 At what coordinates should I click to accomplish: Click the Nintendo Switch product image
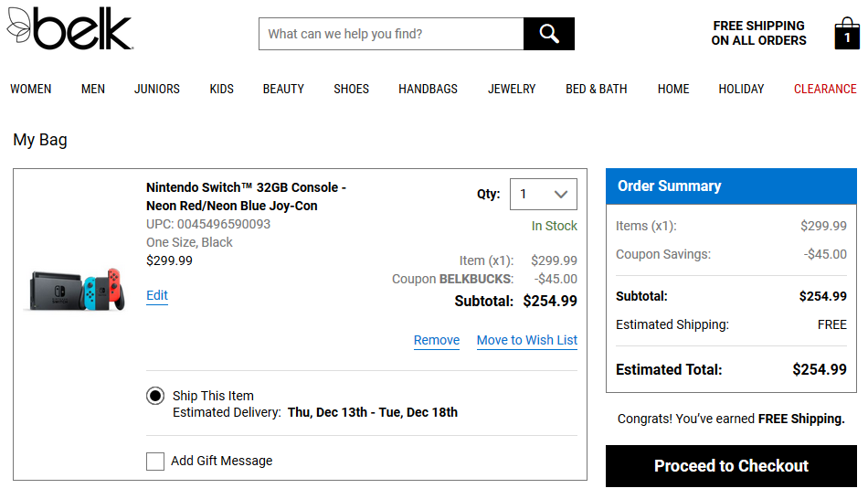pos(77,290)
